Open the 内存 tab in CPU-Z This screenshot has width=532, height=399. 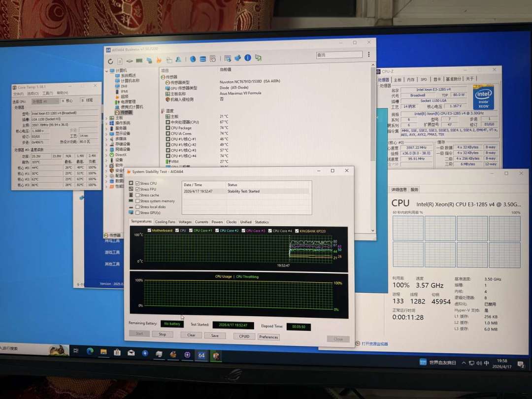click(410, 79)
